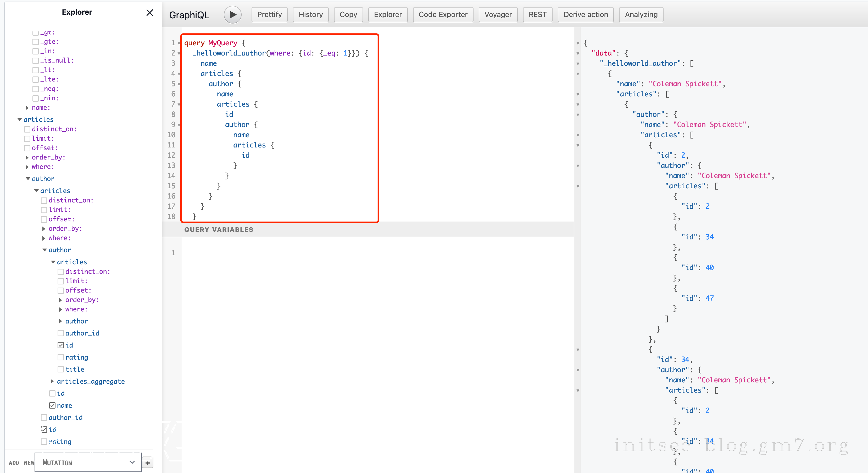Screen dimensions: 868x473
Task: Collapse the top-level result brace fold arrow
Action: 578,43
